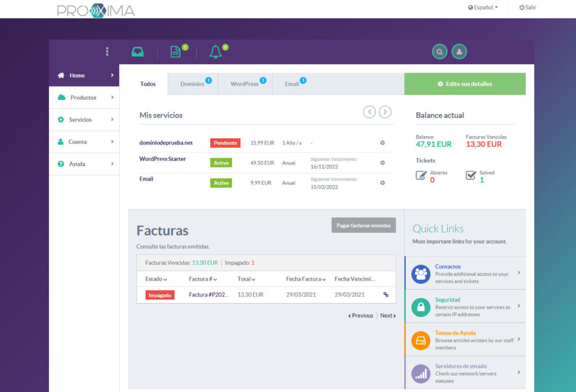Image resolution: width=576 pixels, height=392 pixels.
Task: Switch to the WordPress tab
Action: tap(245, 84)
